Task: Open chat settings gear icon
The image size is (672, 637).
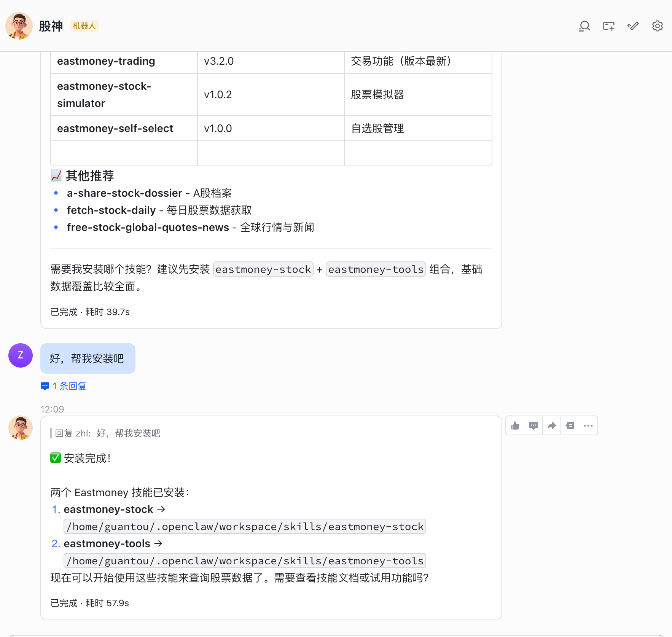Action: pos(657,26)
